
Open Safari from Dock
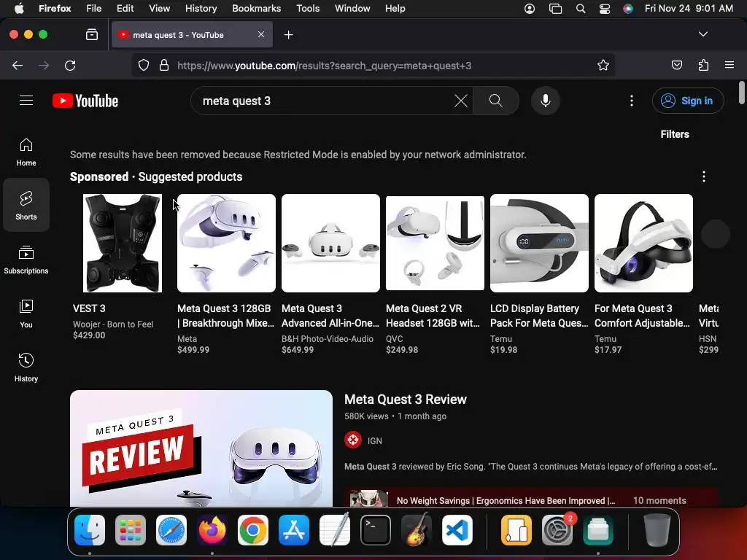[x=171, y=530]
